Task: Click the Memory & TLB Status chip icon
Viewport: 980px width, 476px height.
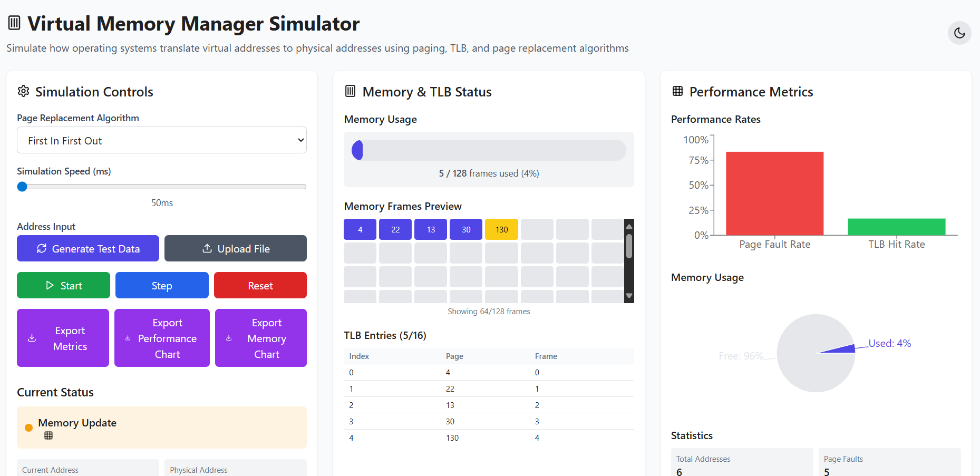Action: (350, 91)
